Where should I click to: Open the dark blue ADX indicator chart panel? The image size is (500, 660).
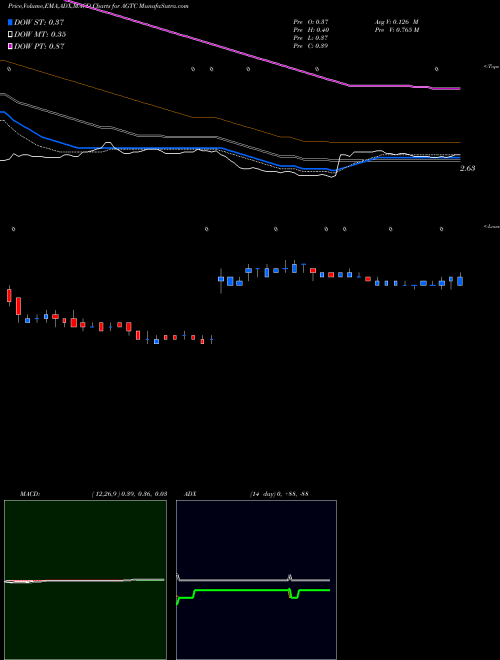coord(256,580)
